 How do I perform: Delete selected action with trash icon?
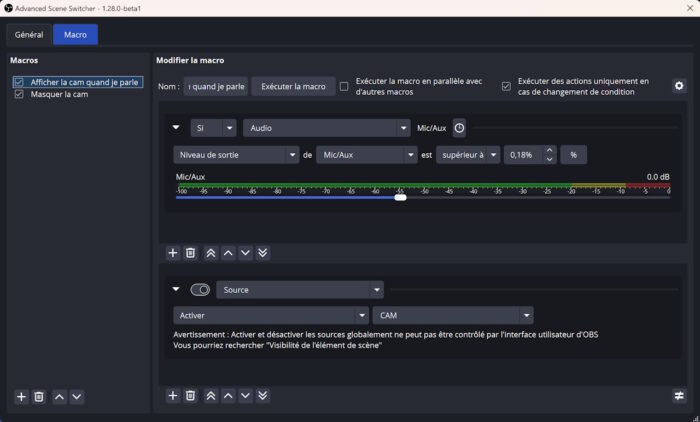coord(190,395)
